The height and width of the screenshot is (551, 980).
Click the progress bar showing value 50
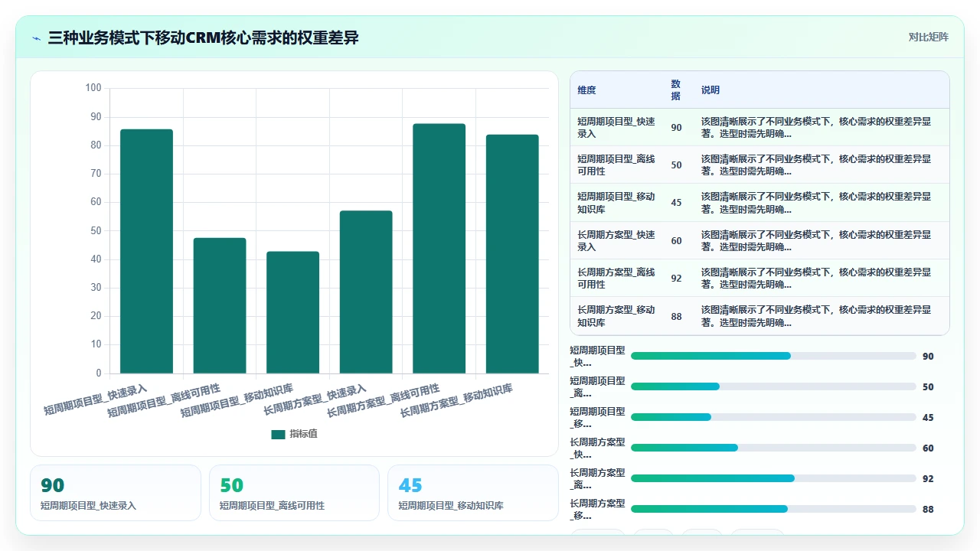(x=773, y=386)
